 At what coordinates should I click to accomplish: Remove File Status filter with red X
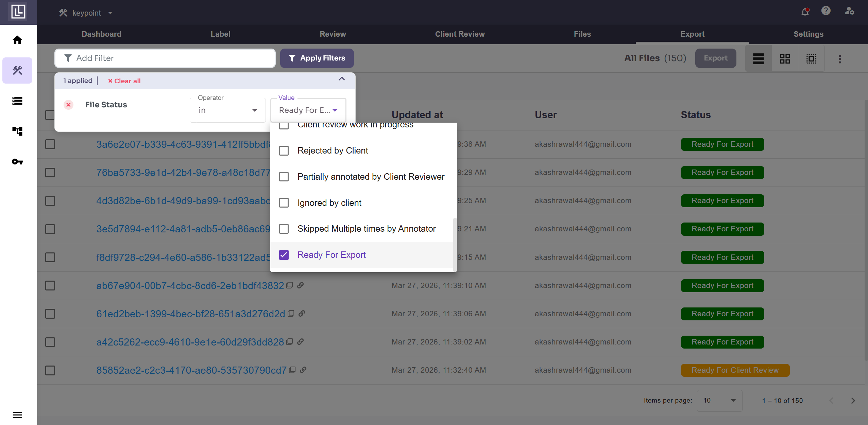click(68, 105)
